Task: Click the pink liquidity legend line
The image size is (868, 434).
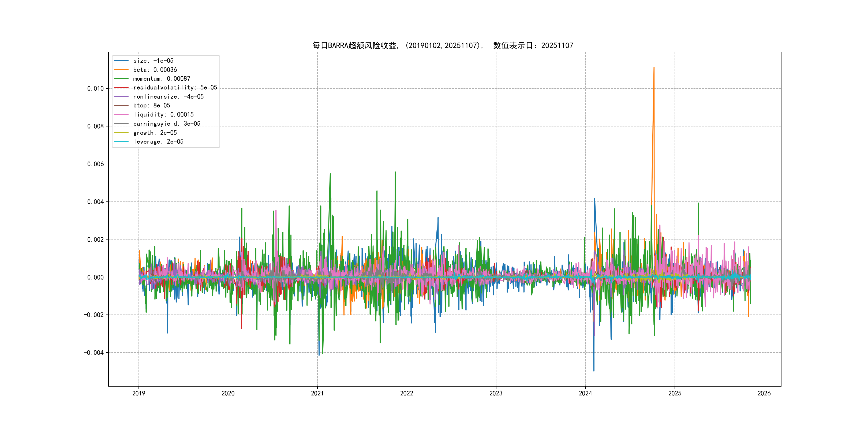Action: tap(121, 115)
